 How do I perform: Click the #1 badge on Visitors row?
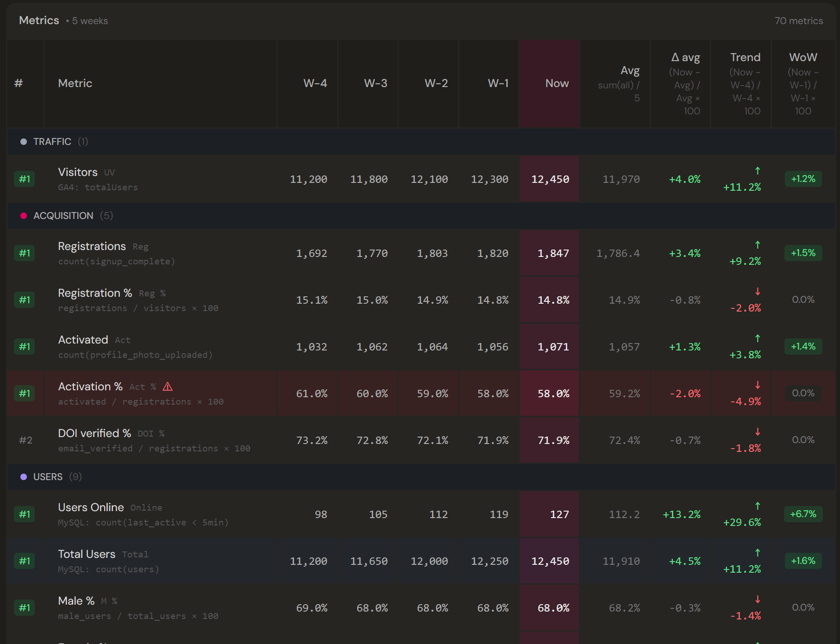25,179
